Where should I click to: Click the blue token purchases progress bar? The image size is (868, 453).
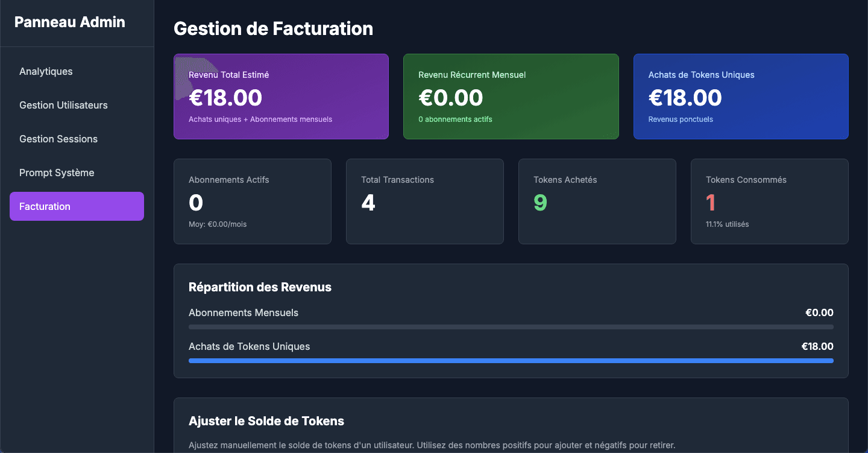point(511,361)
